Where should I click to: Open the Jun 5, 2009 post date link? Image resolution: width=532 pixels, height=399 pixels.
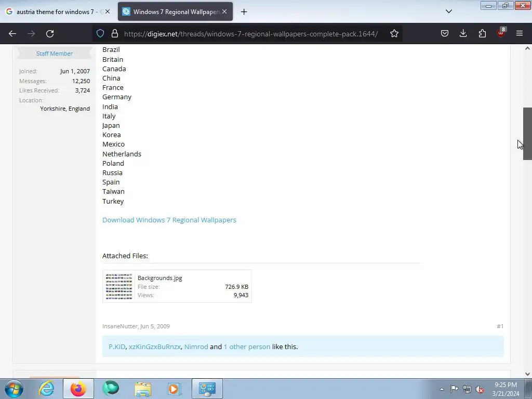(x=155, y=326)
